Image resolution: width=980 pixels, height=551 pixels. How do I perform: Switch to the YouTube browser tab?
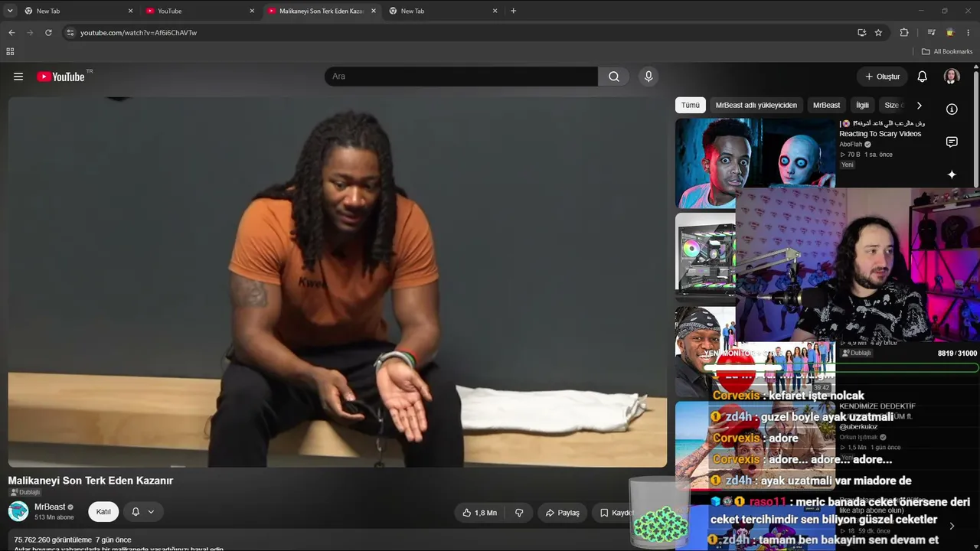[201, 11]
